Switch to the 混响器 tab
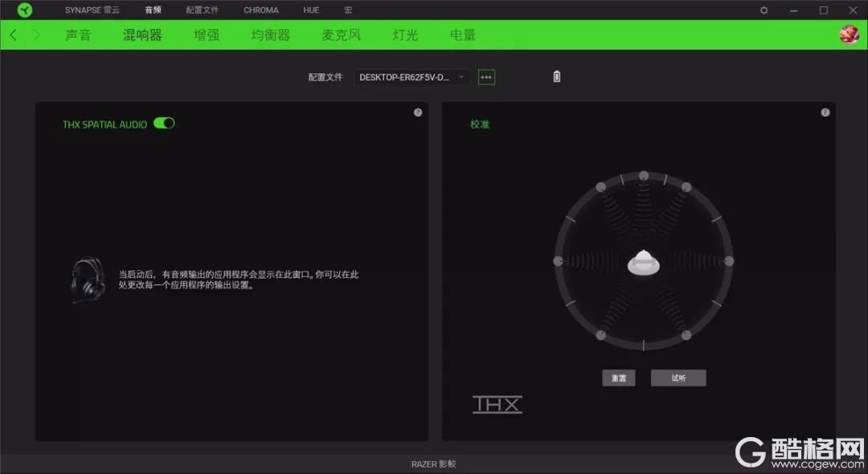Screen dimensions: 868x474 pyautogui.click(x=142, y=35)
